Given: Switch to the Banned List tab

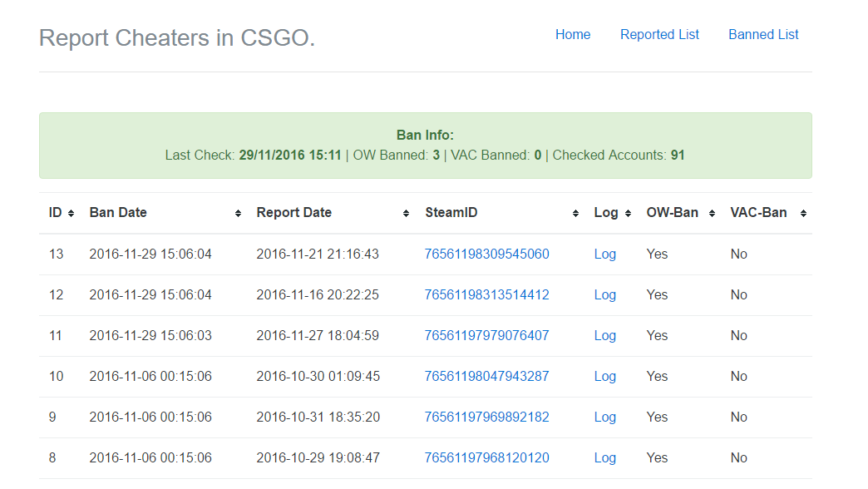Looking at the screenshot, I should 763,35.
